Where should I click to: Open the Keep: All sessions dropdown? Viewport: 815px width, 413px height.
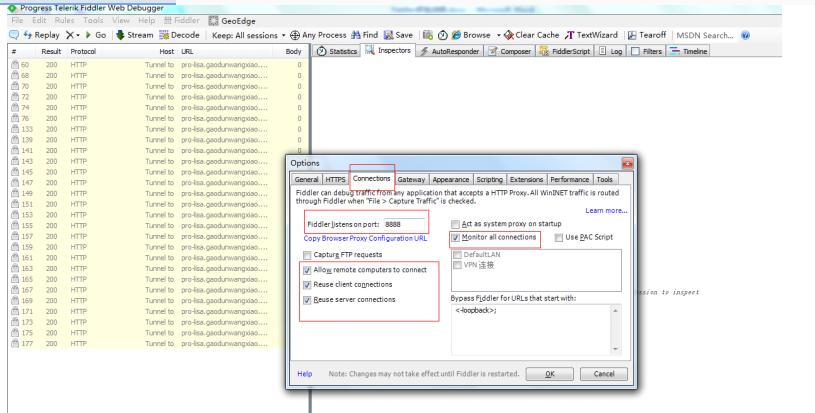click(248, 35)
